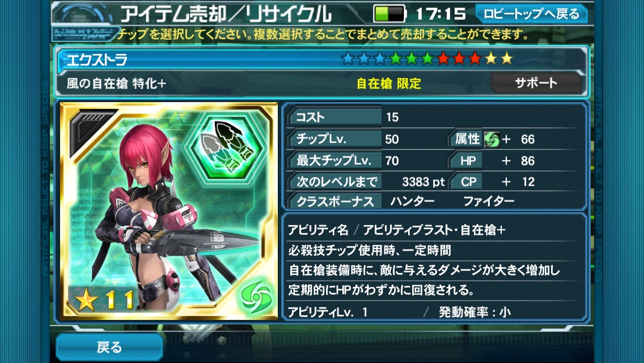Click the アビリティ名 ability name row
Viewport: 644px width, 363px height.
[435, 230]
